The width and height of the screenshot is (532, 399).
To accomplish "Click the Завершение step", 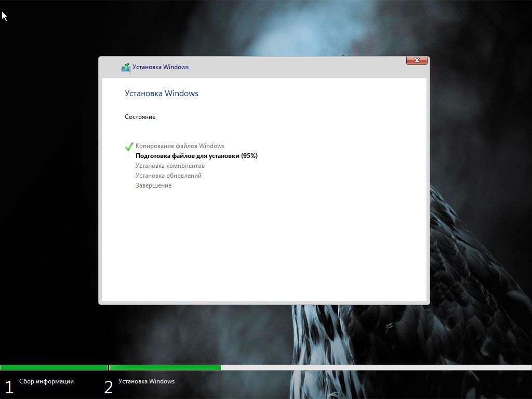I will (x=153, y=185).
